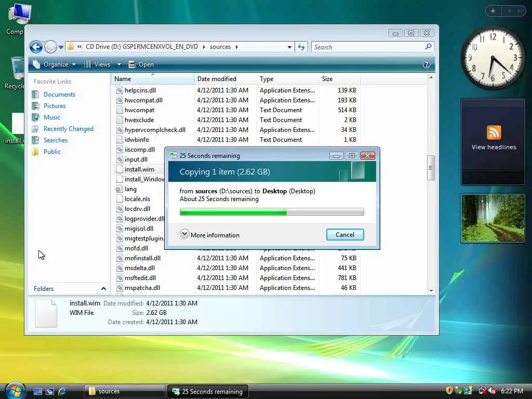Launch Internet Explorer from Quick Launch

pos(62,391)
